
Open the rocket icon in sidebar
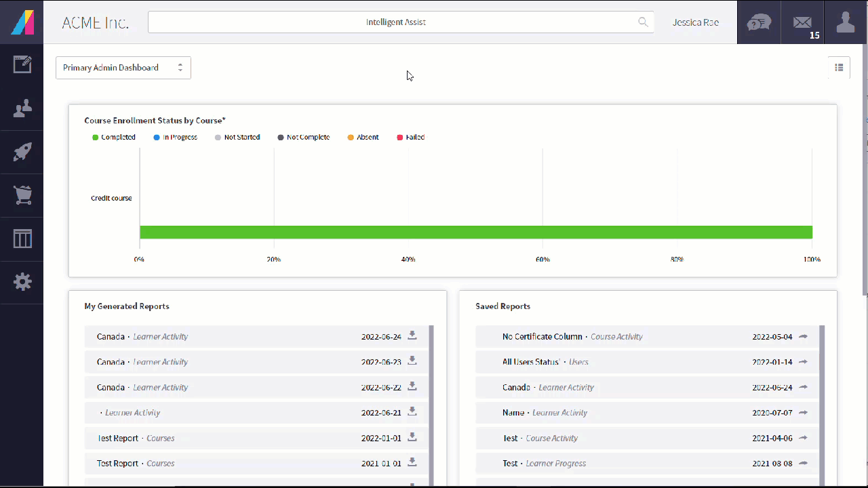click(x=22, y=152)
